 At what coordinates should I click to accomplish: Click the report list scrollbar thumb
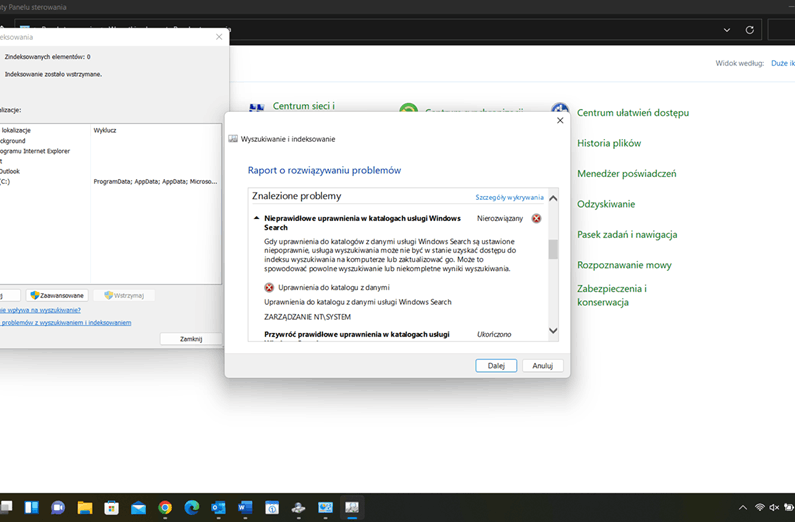tap(553, 249)
